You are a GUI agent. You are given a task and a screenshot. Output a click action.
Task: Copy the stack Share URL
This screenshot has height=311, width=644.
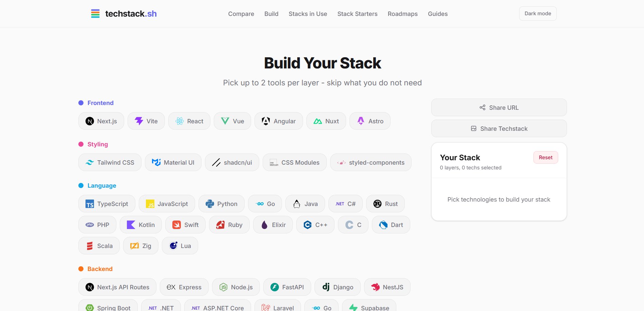click(x=499, y=107)
